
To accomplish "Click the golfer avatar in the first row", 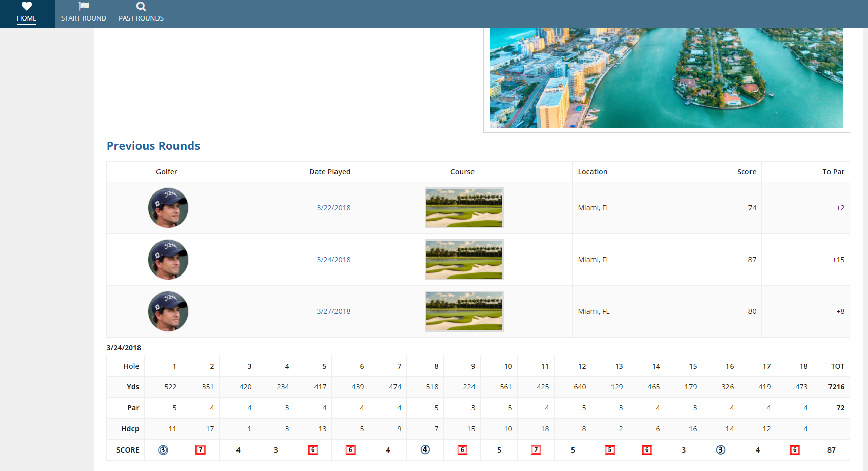I will (168, 208).
